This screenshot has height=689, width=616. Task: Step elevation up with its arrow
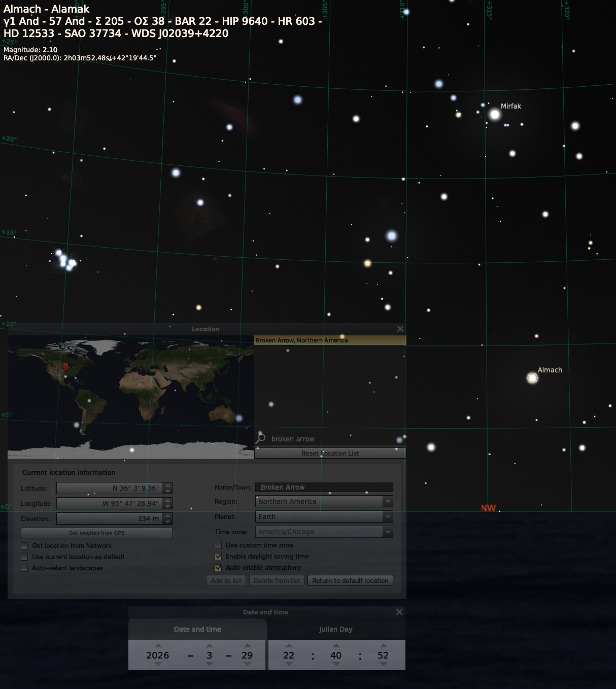pos(168,515)
